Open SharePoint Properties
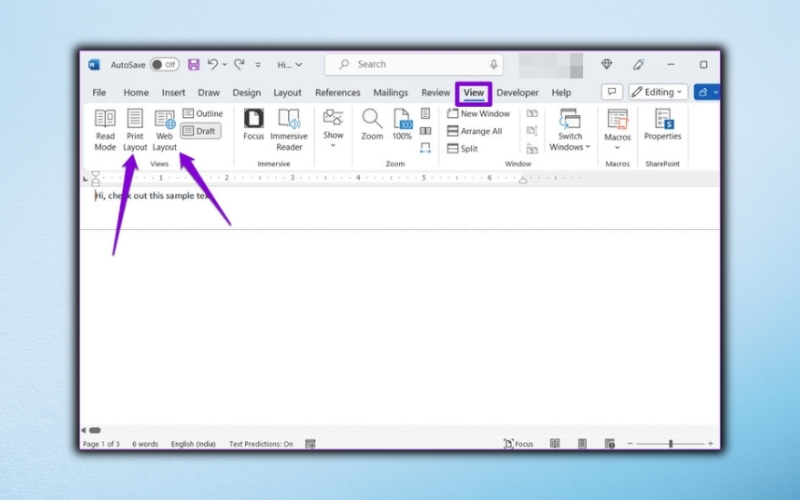Image resolution: width=800 pixels, height=500 pixels. [x=662, y=125]
